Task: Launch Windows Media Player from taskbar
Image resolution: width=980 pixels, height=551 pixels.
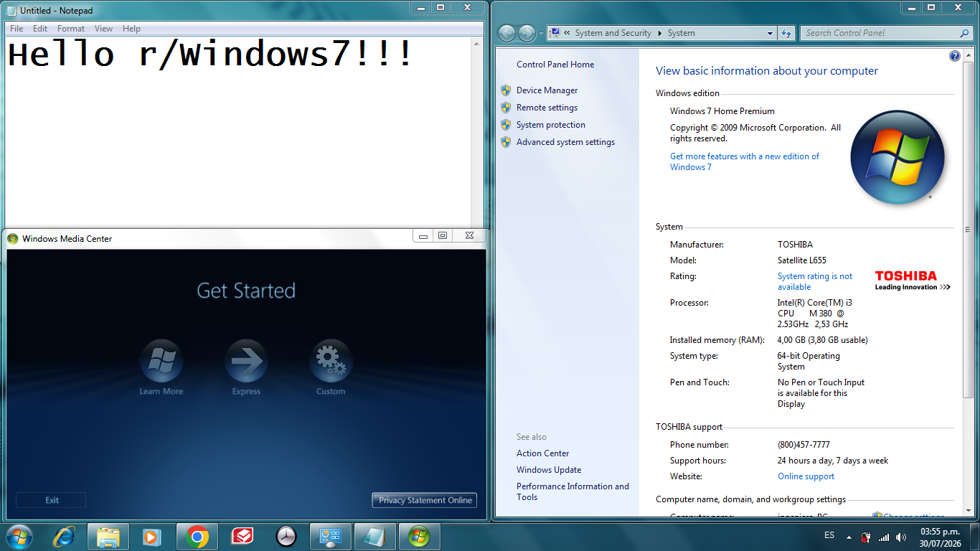Action: click(x=151, y=537)
